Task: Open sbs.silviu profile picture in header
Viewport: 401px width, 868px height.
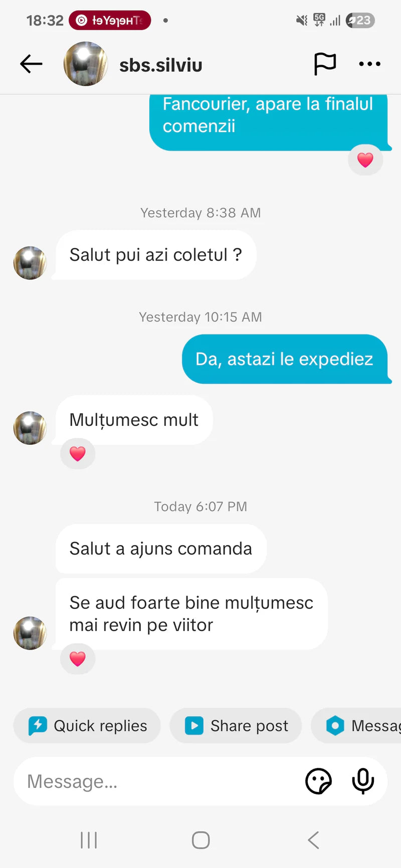Action: click(86, 64)
